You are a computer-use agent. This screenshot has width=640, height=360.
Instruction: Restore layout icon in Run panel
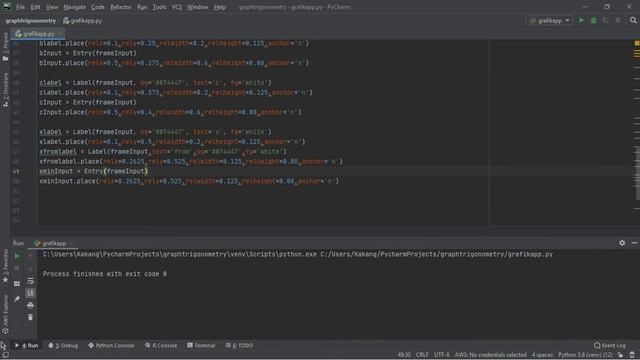[x=17, y=283]
